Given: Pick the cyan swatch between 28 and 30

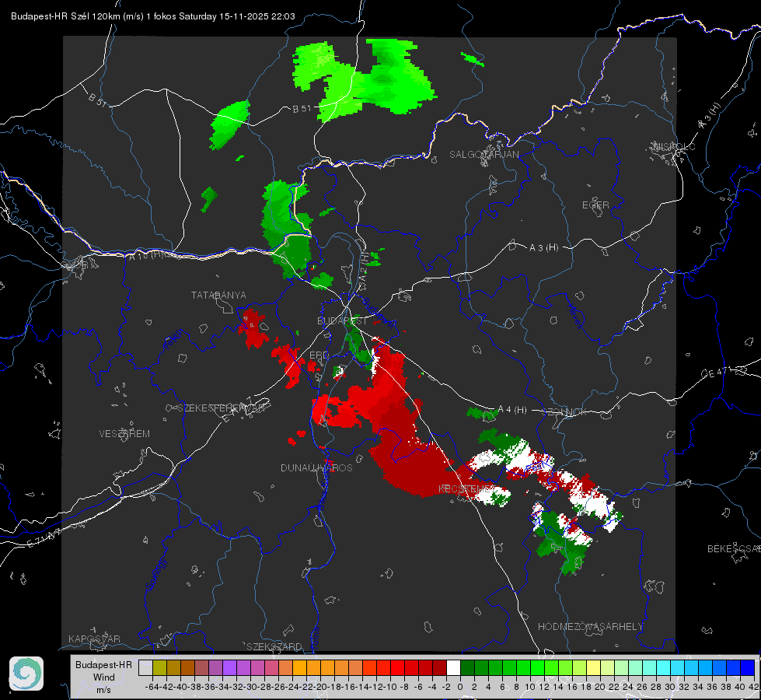Looking at the screenshot, I should [x=664, y=667].
